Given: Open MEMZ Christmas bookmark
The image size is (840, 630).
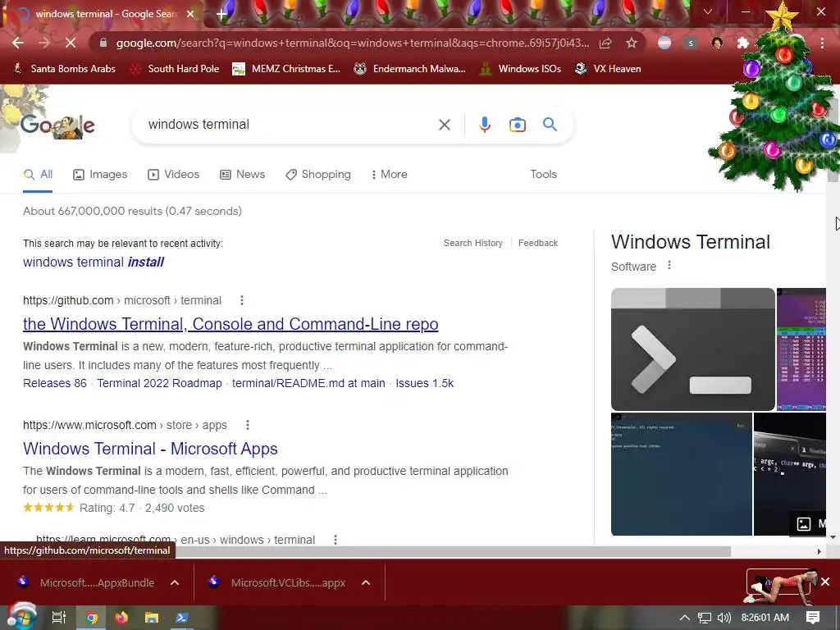Looking at the screenshot, I should (286, 69).
